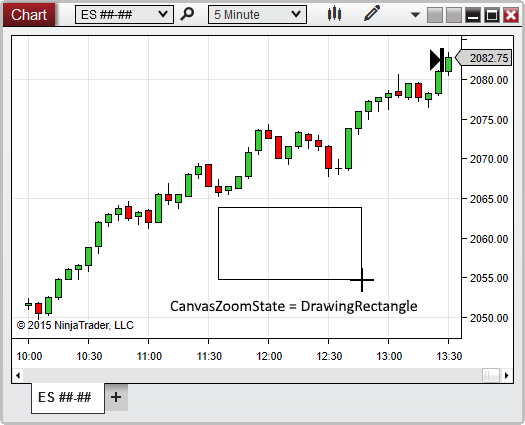525x425 pixels.
Task: Click the second gray link-window square
Action: [x=454, y=15]
